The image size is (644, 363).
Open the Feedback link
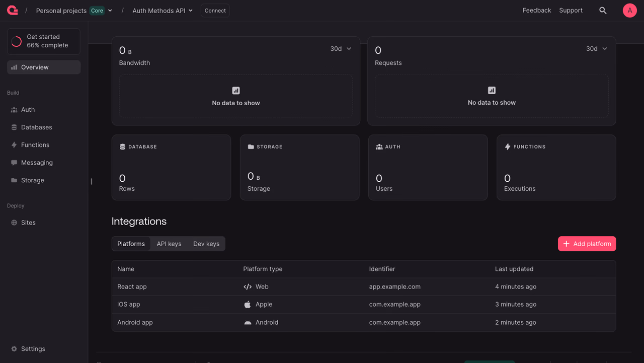pyautogui.click(x=537, y=11)
